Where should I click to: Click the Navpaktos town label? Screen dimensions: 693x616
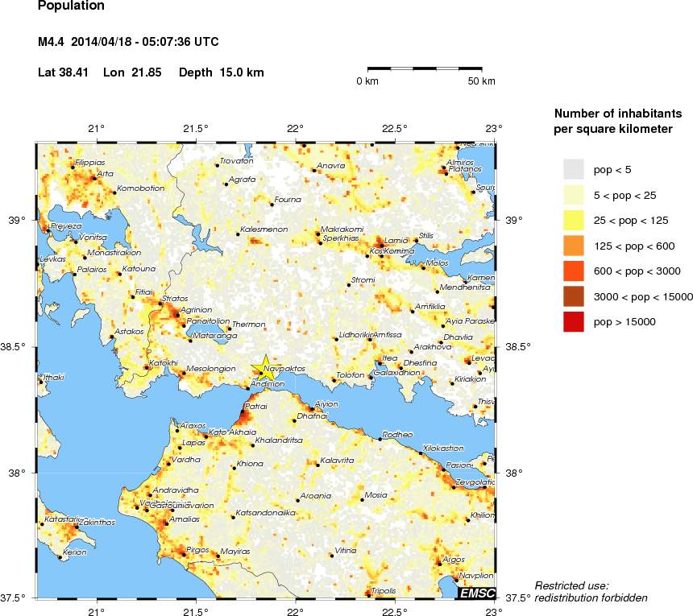click(x=284, y=368)
